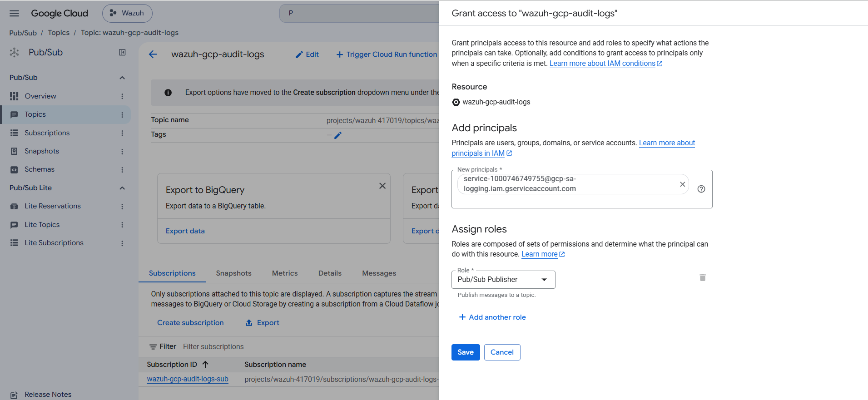
Task: Collapse the Pub/Sub side panel
Action: (x=122, y=53)
